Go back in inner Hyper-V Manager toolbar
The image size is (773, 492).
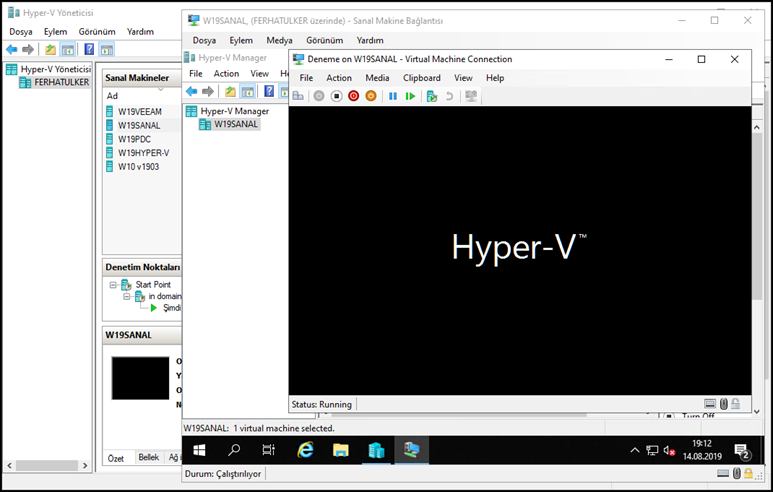pos(191,91)
